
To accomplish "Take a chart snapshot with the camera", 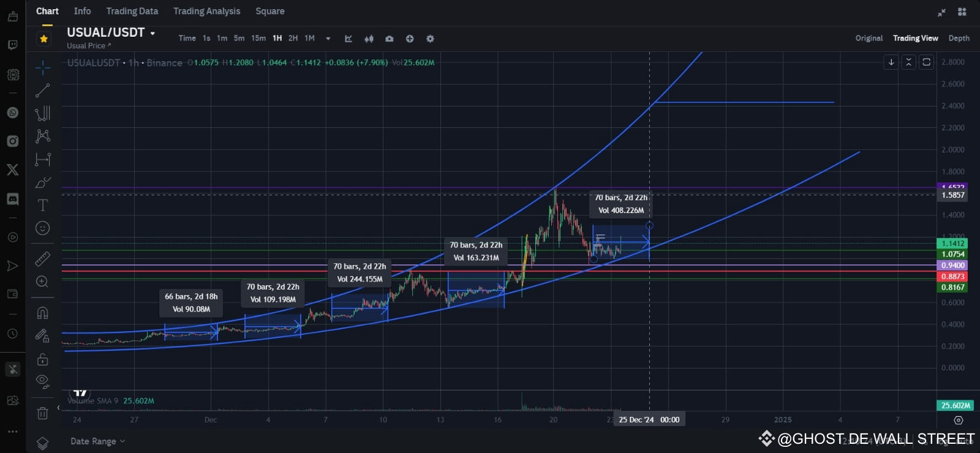I will (389, 39).
